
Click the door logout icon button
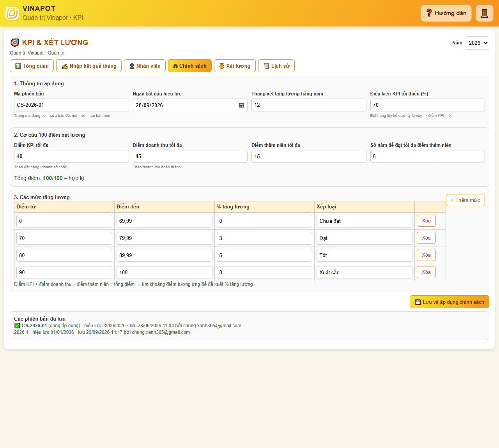click(485, 13)
